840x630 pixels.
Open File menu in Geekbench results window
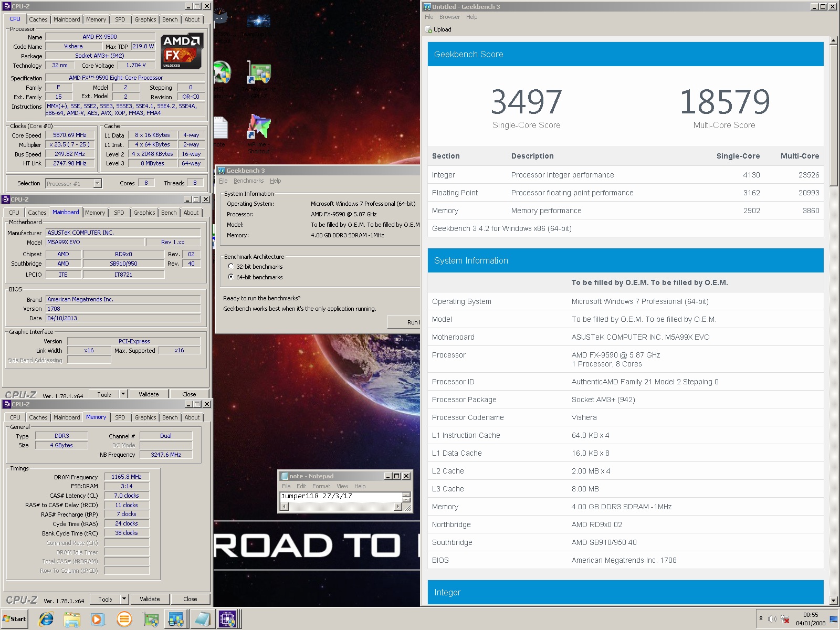click(429, 17)
